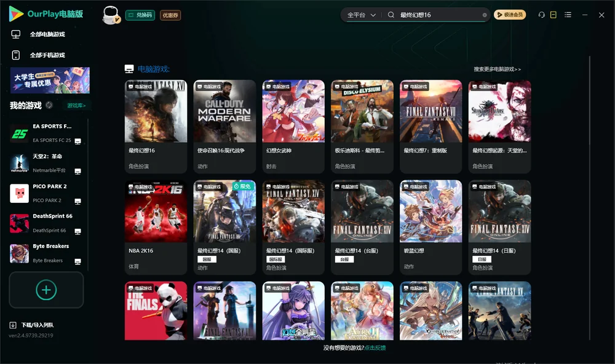
Task: Open the 最终幻想14 (国服) game card
Action: [224, 227]
